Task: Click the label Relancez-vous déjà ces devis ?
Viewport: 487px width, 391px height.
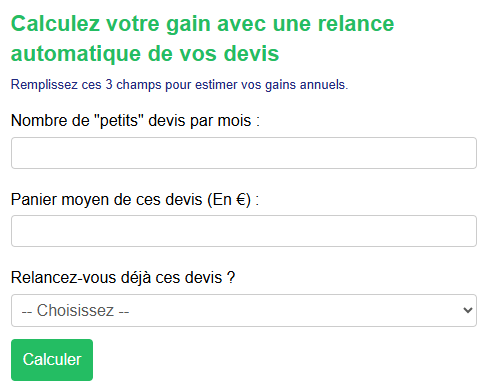Action: click(x=123, y=278)
